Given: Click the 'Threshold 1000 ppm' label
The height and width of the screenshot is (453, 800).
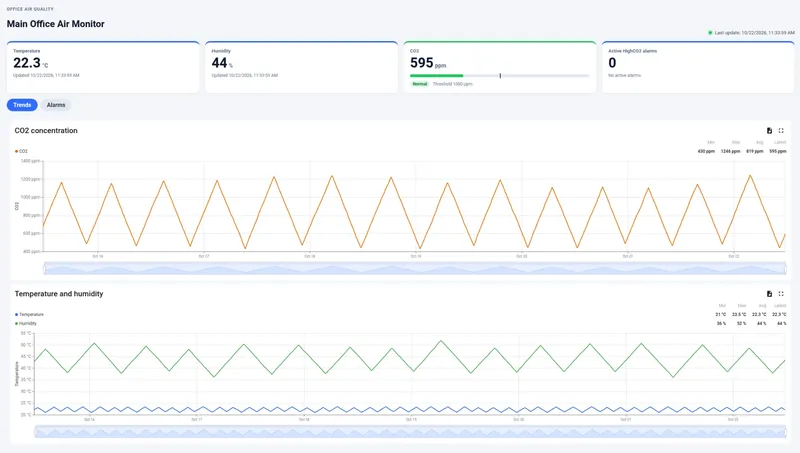Looking at the screenshot, I should pos(453,84).
